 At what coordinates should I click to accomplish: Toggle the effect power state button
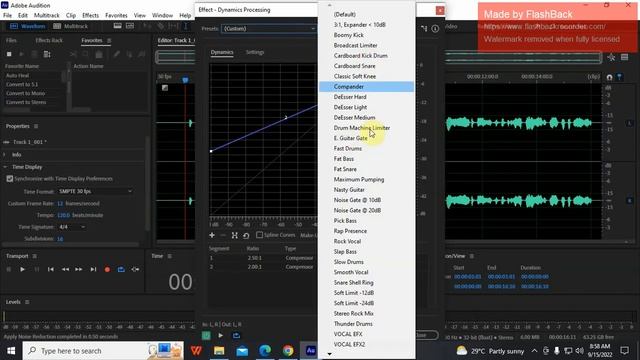pos(206,336)
